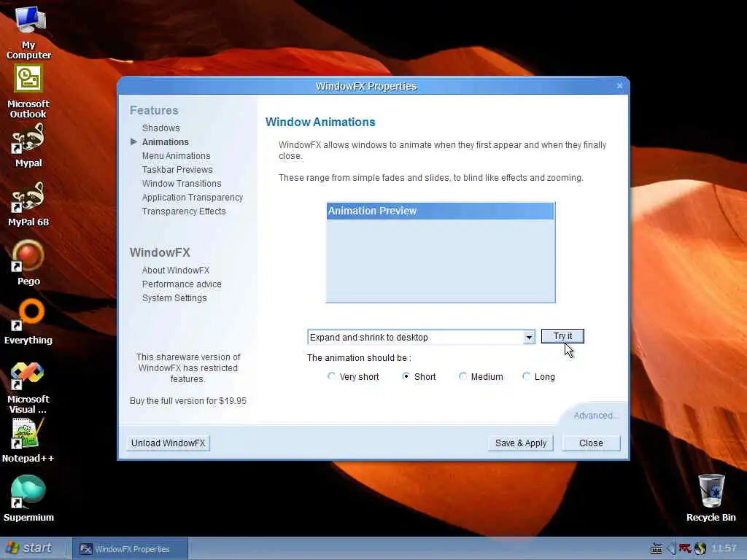Expand hidden tray icons with the arrow
Image resolution: width=747 pixels, height=560 pixels.
click(671, 549)
